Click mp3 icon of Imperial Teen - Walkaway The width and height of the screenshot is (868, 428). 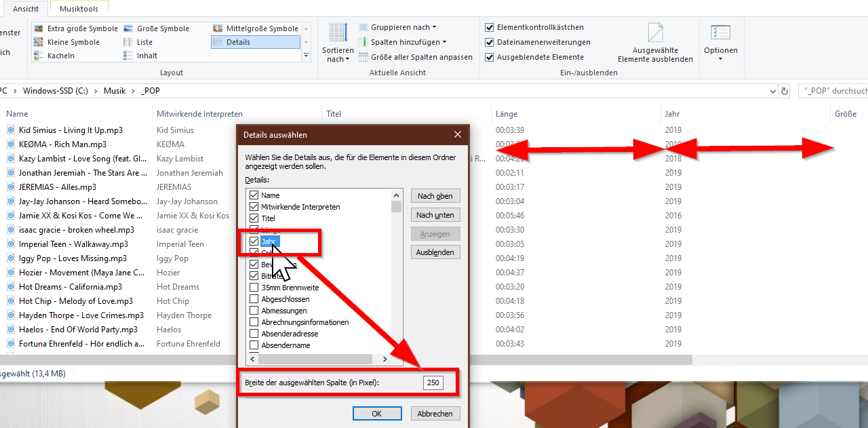[11, 244]
